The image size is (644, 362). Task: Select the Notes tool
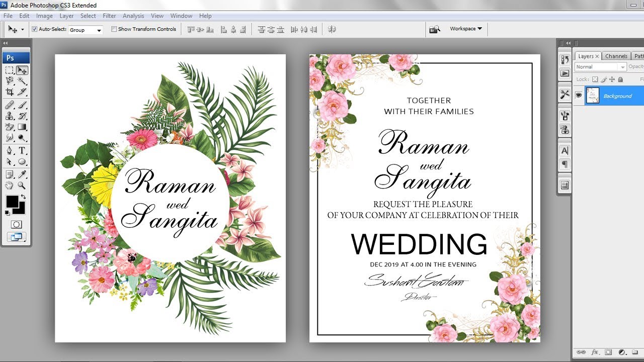pos(10,174)
